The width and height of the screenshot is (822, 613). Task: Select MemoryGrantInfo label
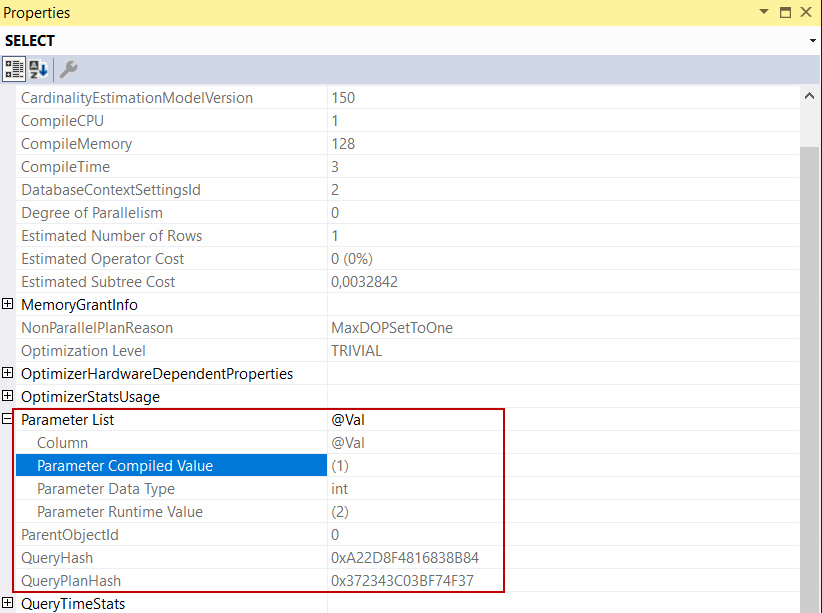[79, 305]
